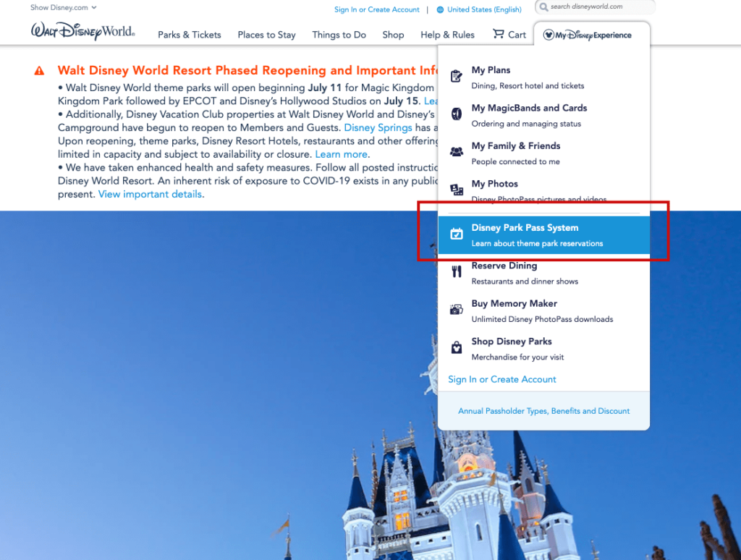Open Buy Memory Maker entry

[543, 310]
